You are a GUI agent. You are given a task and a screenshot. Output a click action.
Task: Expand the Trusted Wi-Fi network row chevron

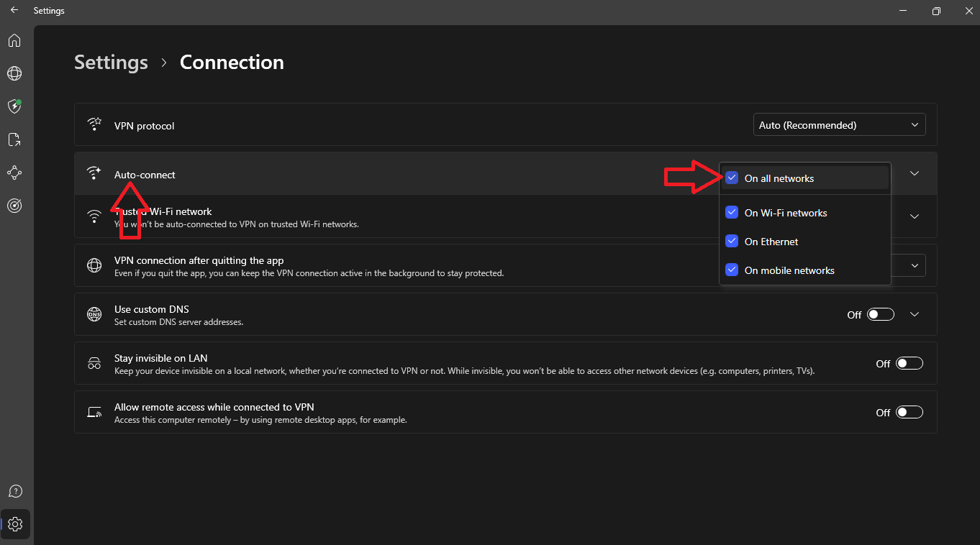[x=915, y=216]
